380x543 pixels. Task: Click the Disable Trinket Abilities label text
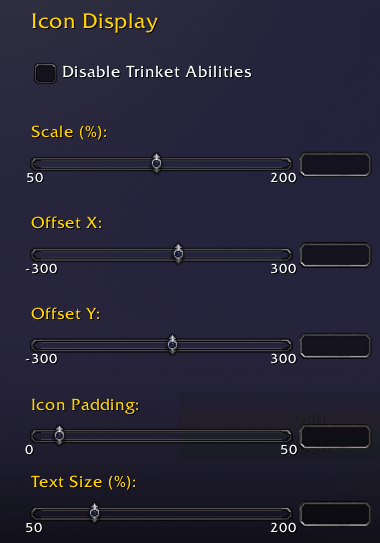[157, 72]
